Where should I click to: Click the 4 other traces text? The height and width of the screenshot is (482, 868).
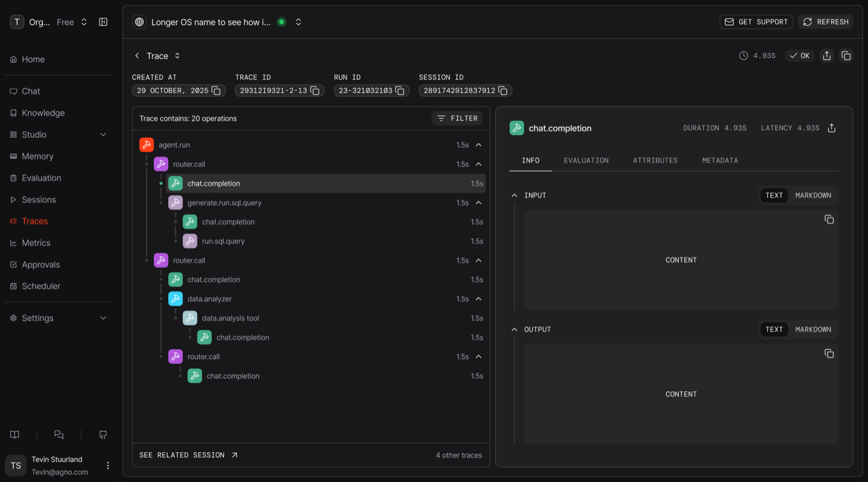[459, 455]
